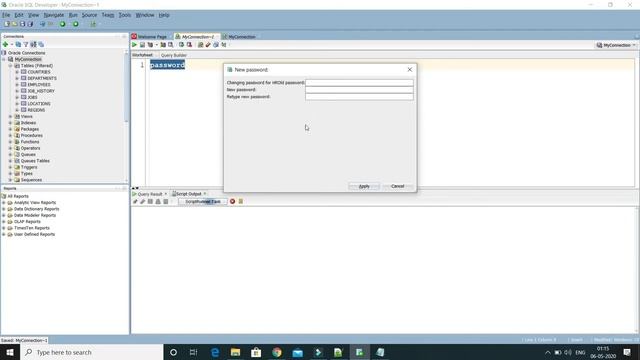Image resolution: width=640 pixels, height=360 pixels.
Task: Open the Team menu
Action: click(108, 15)
